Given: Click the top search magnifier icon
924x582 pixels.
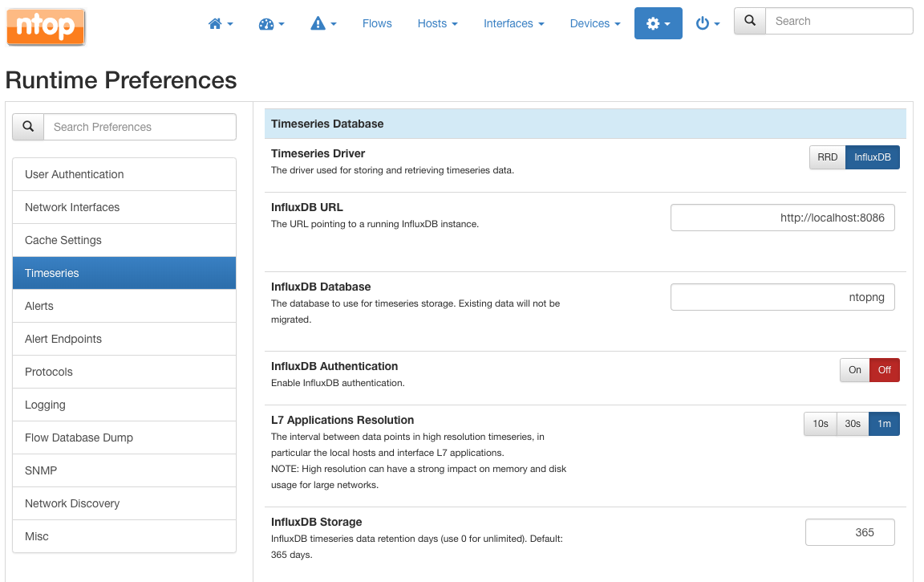Looking at the screenshot, I should 750,21.
